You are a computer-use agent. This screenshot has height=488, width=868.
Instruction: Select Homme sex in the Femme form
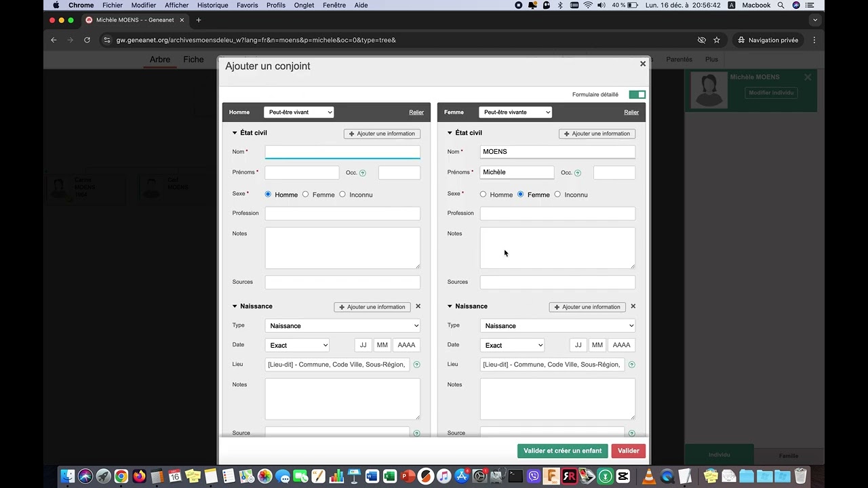pyautogui.click(x=483, y=195)
